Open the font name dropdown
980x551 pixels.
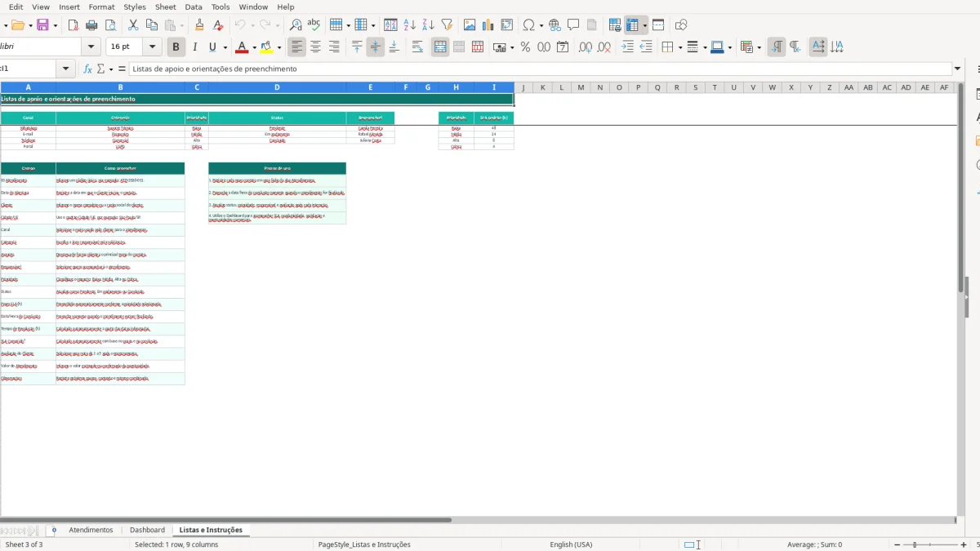(x=91, y=47)
